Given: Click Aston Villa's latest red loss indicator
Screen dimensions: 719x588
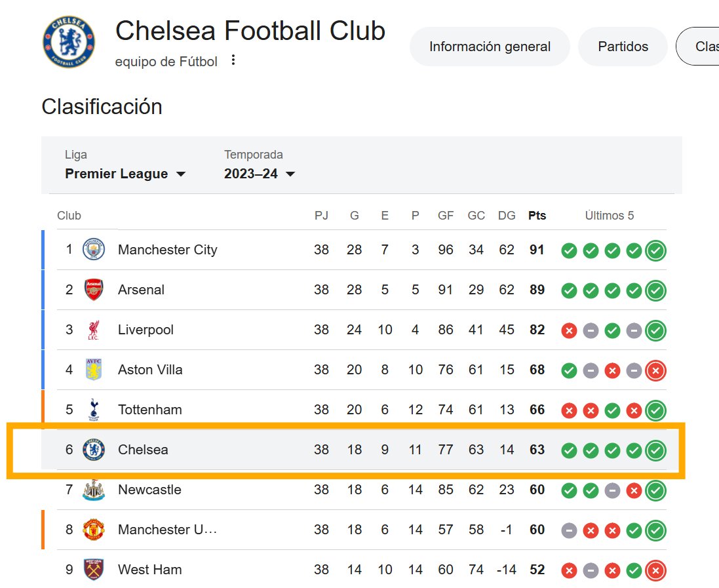Looking at the screenshot, I should [655, 370].
